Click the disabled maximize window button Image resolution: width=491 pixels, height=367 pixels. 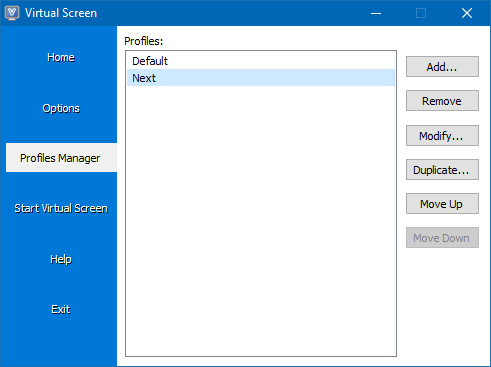pos(421,13)
